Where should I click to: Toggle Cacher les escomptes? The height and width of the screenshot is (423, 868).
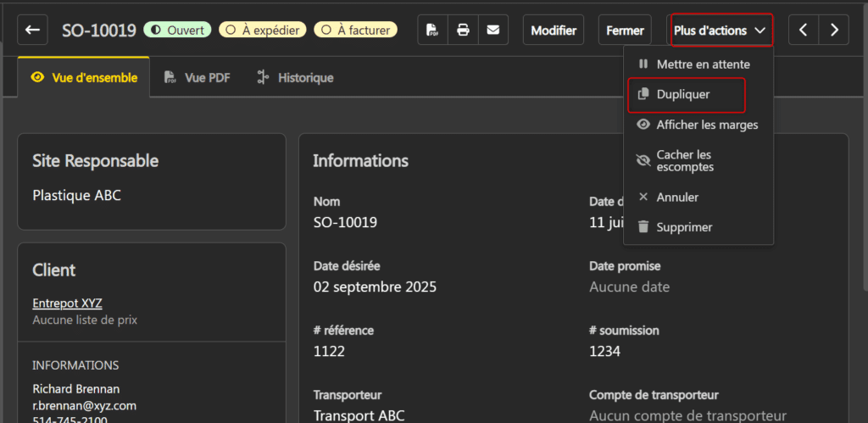[683, 161]
